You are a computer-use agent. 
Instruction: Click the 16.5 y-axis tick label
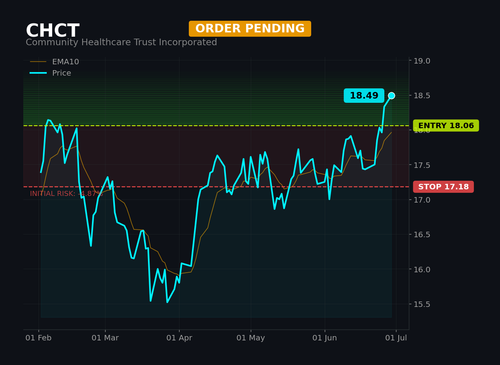pos(422,235)
